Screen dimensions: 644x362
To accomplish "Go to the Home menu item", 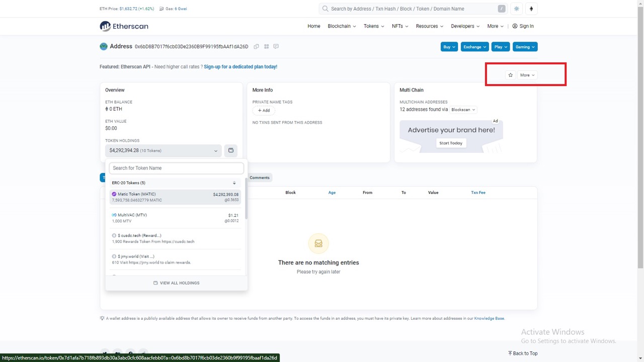I will (314, 26).
